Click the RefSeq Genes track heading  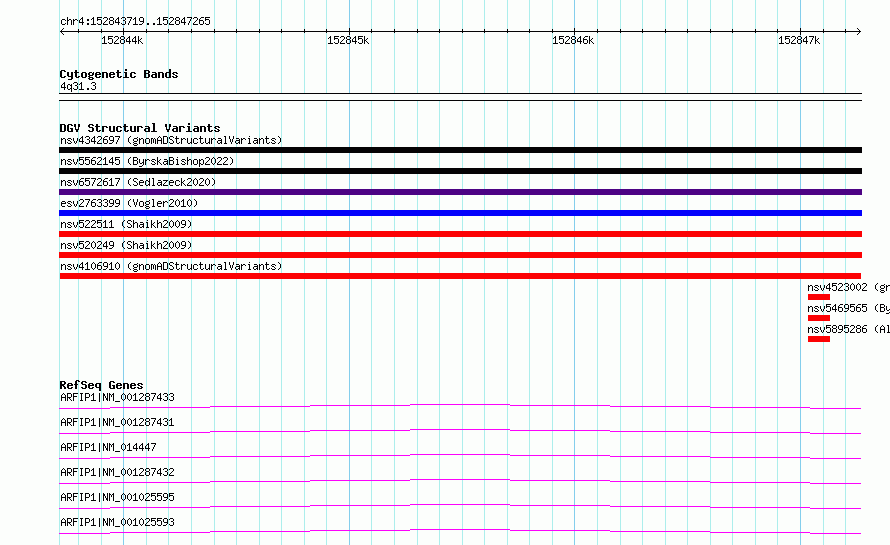(101, 385)
